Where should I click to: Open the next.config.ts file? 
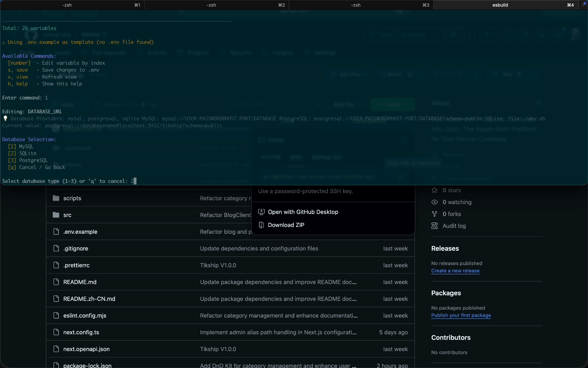[x=81, y=332]
